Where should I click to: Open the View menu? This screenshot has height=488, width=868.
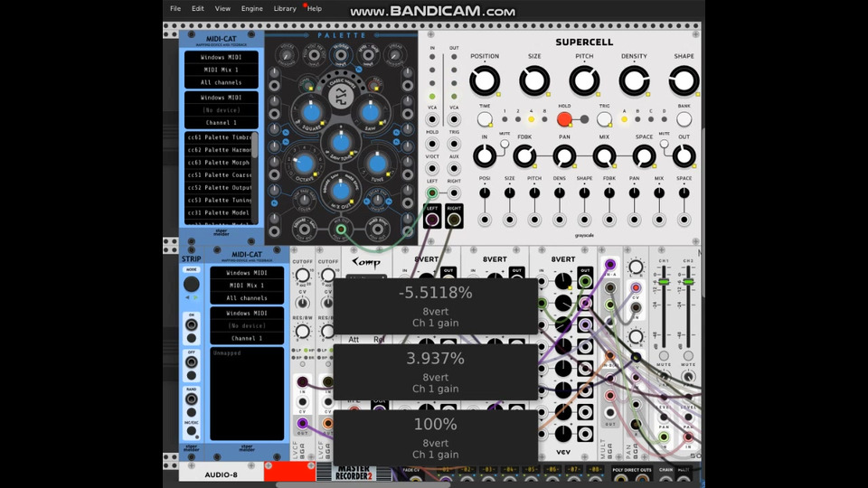pos(222,8)
